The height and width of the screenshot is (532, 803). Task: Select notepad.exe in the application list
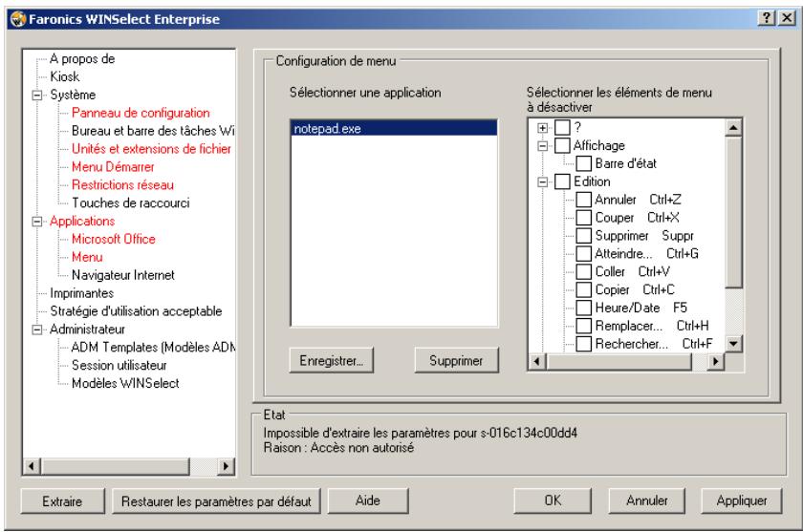394,128
